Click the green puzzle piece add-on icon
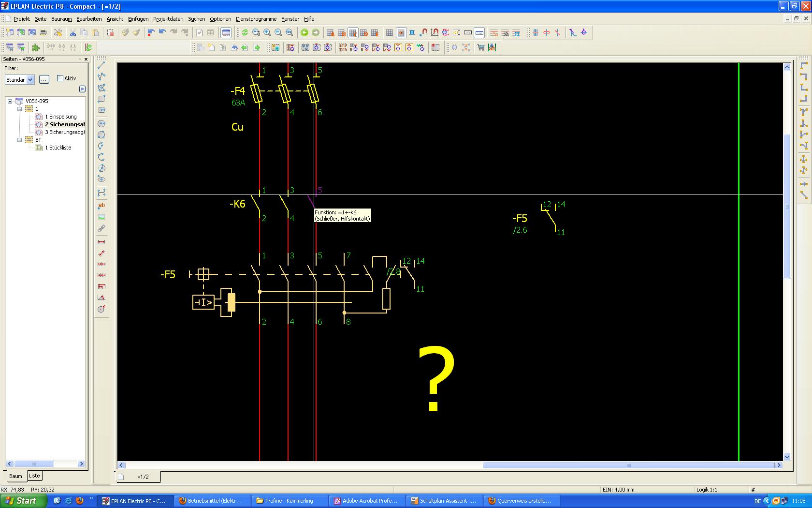 point(36,47)
